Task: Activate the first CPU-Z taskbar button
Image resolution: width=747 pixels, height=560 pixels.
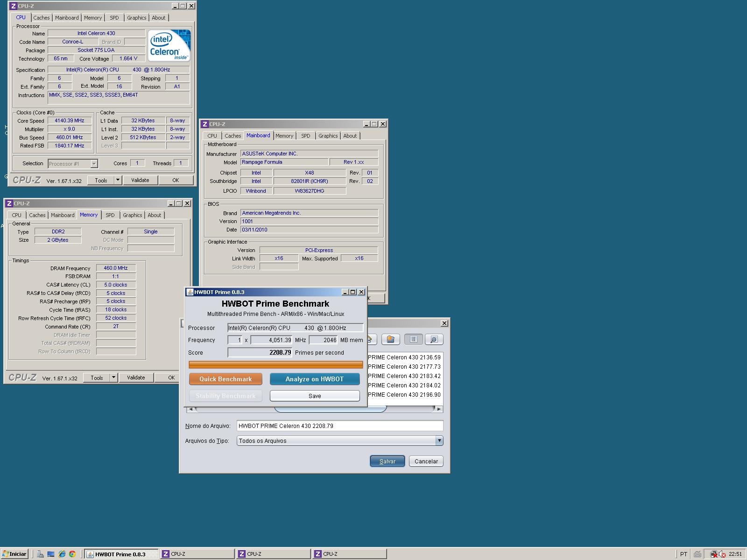Action: [x=197, y=554]
